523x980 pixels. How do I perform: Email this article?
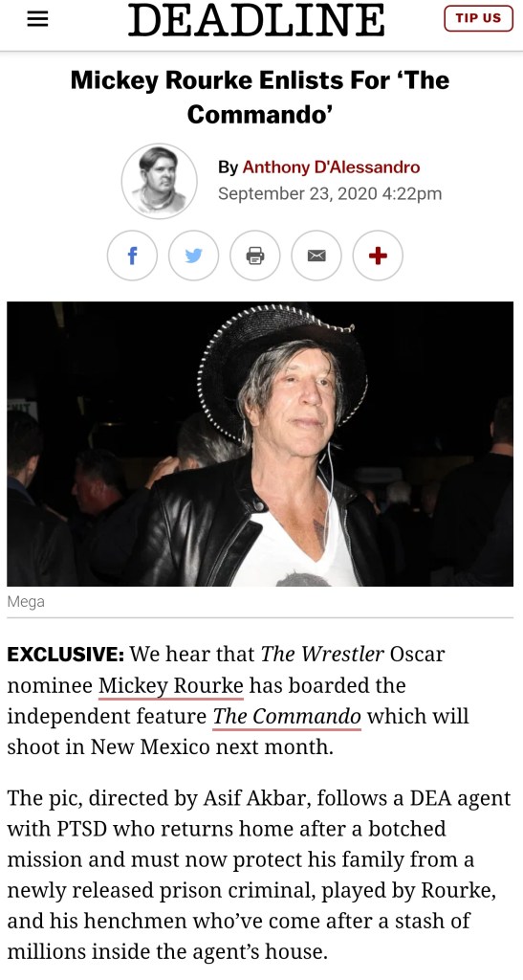316,256
